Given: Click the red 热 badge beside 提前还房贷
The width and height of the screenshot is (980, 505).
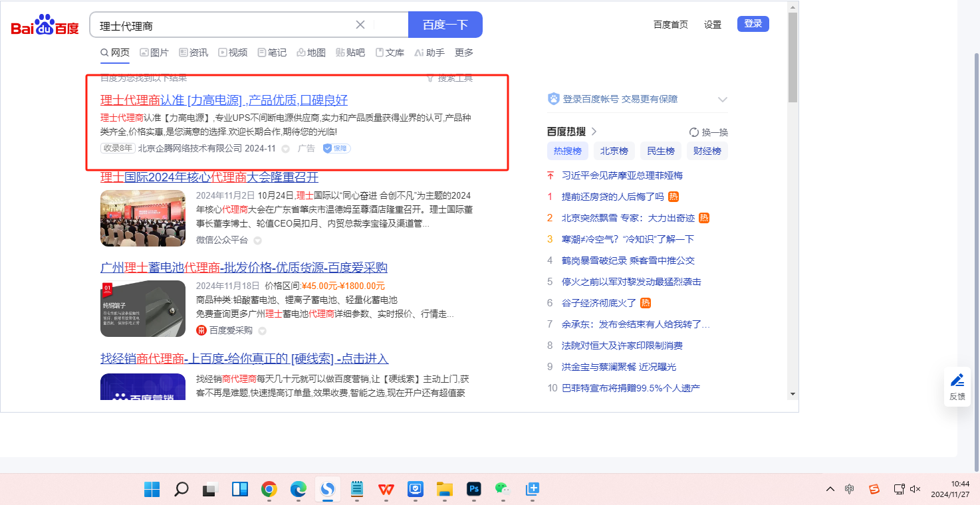Looking at the screenshot, I should pyautogui.click(x=674, y=197).
